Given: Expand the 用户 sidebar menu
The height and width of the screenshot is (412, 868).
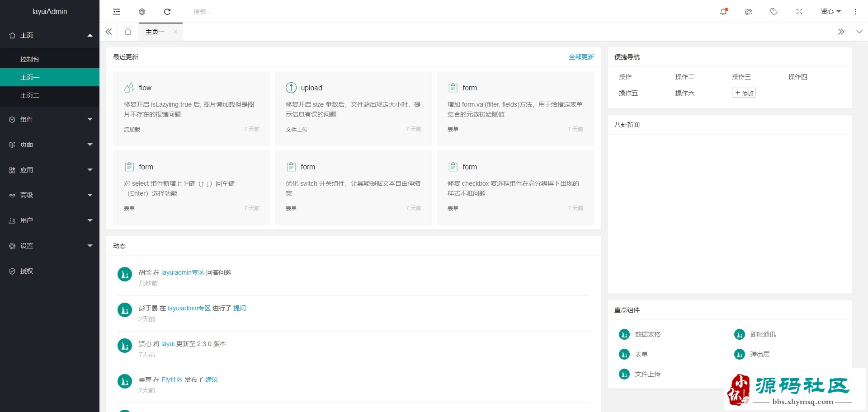Looking at the screenshot, I should [x=50, y=220].
